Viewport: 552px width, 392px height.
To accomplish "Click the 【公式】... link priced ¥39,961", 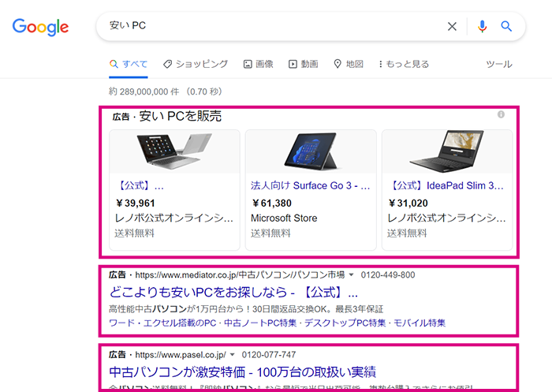I will pos(140,185).
